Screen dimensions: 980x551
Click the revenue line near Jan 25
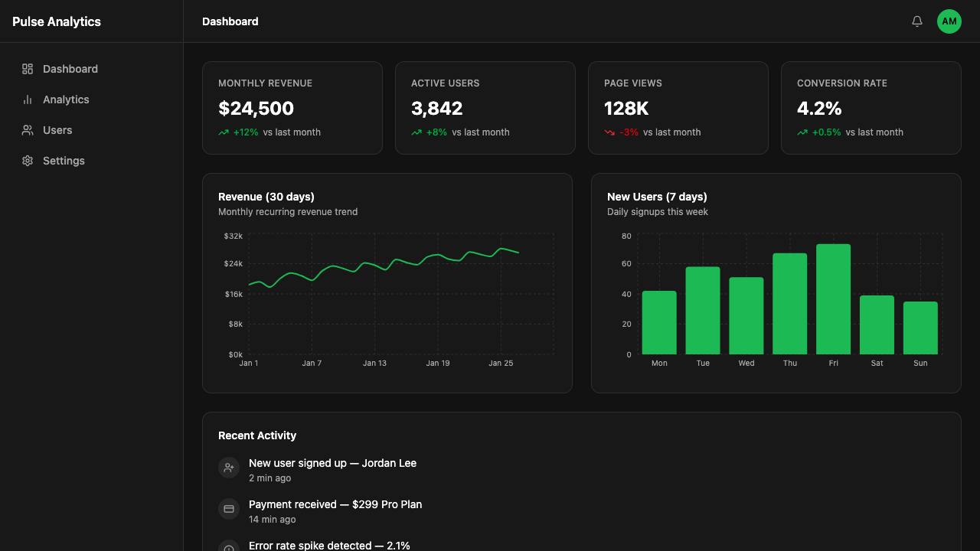pyautogui.click(x=501, y=249)
